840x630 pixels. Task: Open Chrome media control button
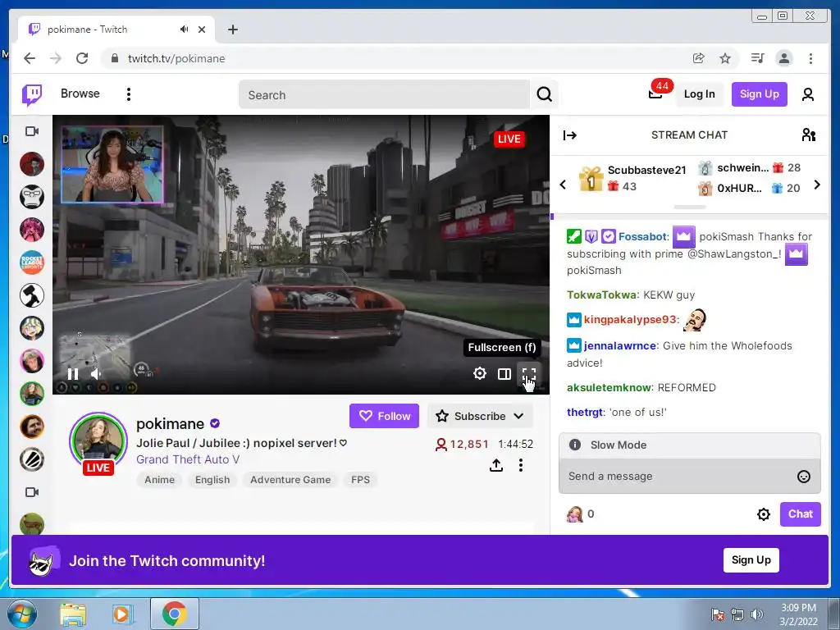(757, 58)
